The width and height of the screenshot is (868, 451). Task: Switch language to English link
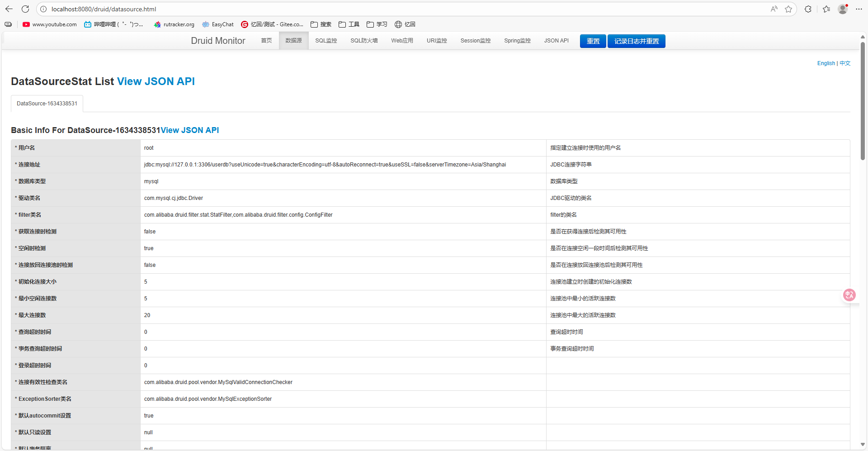(x=826, y=63)
